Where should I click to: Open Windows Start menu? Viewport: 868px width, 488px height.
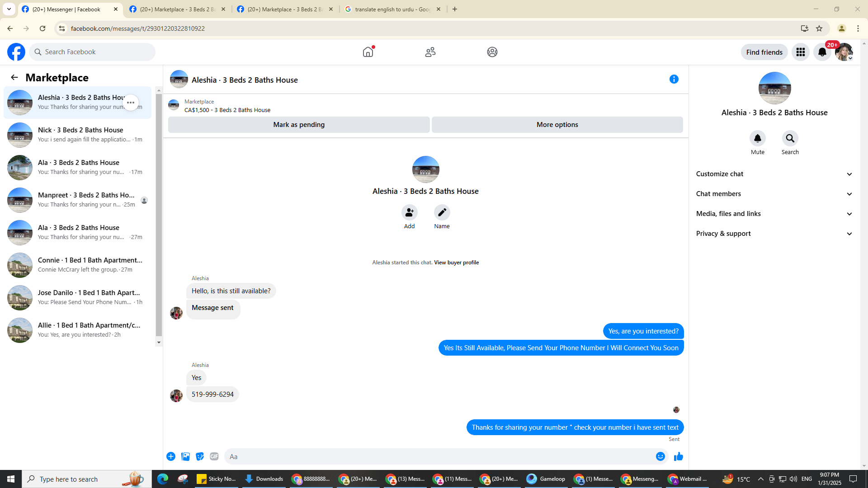(x=11, y=479)
